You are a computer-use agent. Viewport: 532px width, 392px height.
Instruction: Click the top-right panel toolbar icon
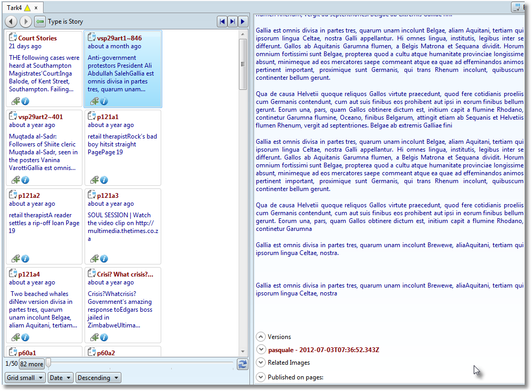[517, 7]
